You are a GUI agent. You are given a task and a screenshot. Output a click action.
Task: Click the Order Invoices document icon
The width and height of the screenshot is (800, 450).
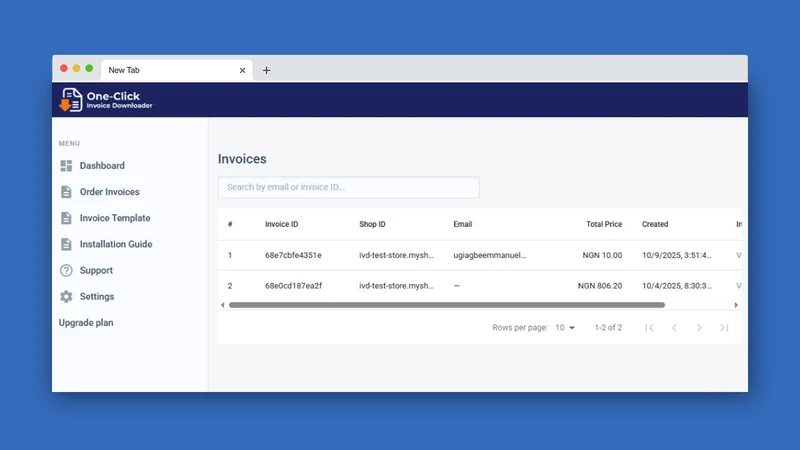pyautogui.click(x=66, y=192)
